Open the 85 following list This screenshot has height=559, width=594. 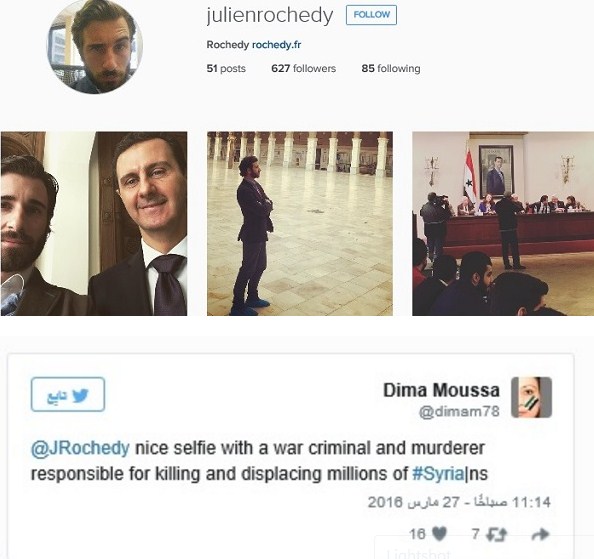(x=391, y=69)
